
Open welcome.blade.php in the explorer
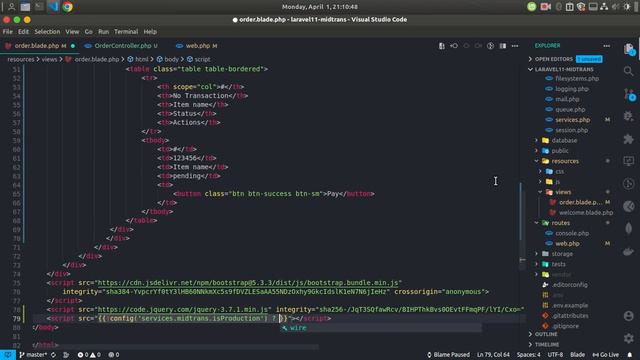point(586,213)
